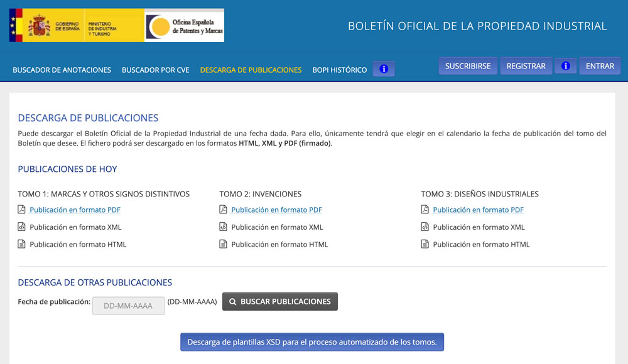The height and width of the screenshot is (364, 628).
Task: Switch to BUSCADOR DE ANOTACIONES
Action: tap(62, 70)
